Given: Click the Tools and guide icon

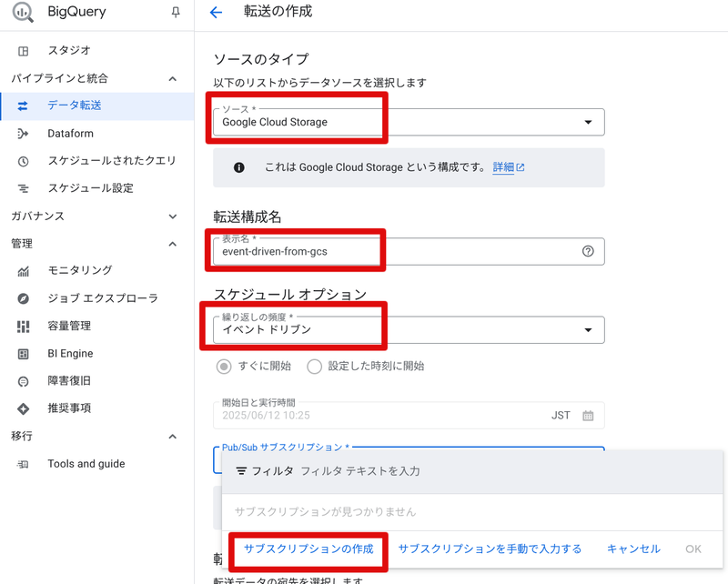Looking at the screenshot, I should coord(23,464).
